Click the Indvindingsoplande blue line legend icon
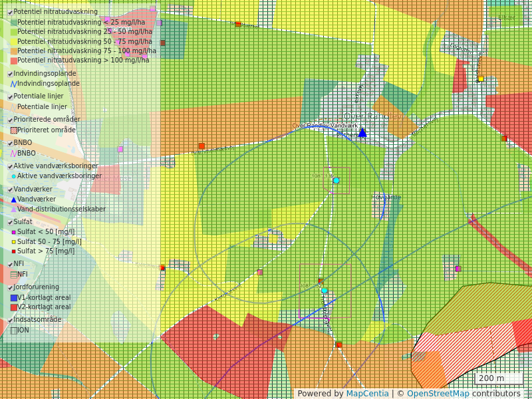 (x=13, y=84)
